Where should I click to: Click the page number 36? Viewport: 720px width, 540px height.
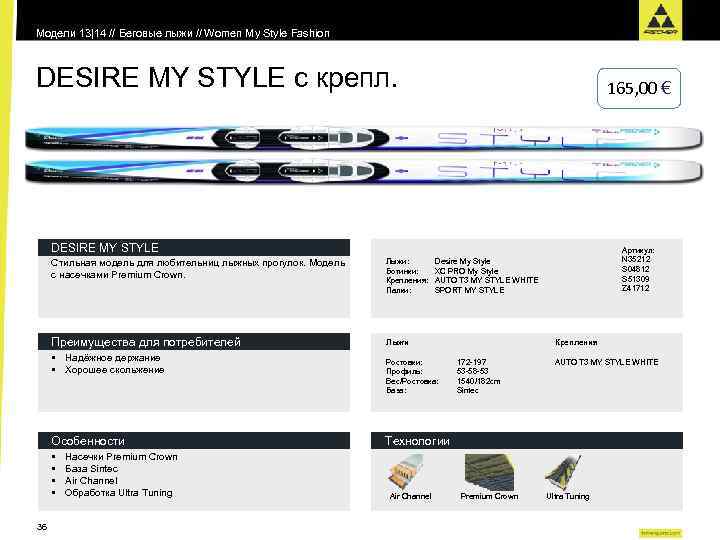point(42,527)
